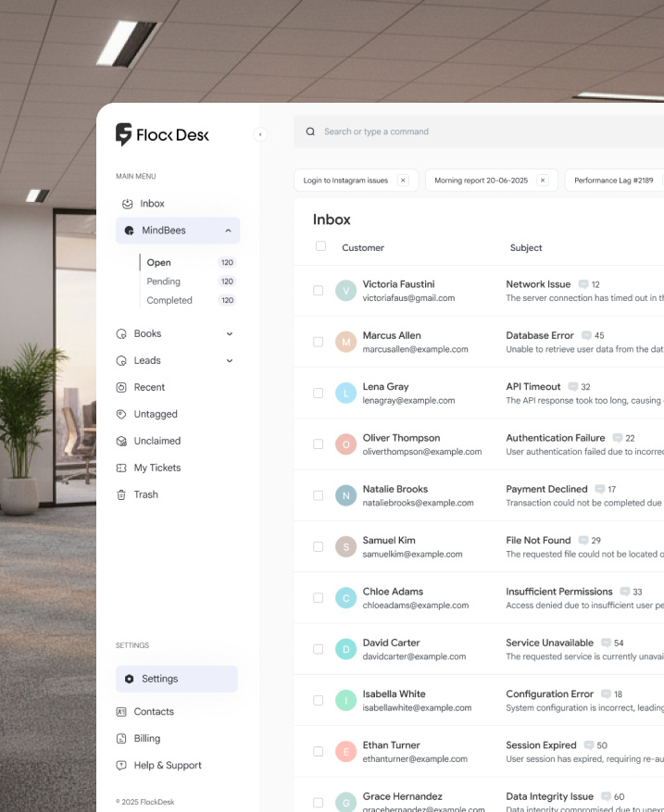664x812 pixels.
Task: Check the David Carter row checkbox
Action: click(x=318, y=649)
